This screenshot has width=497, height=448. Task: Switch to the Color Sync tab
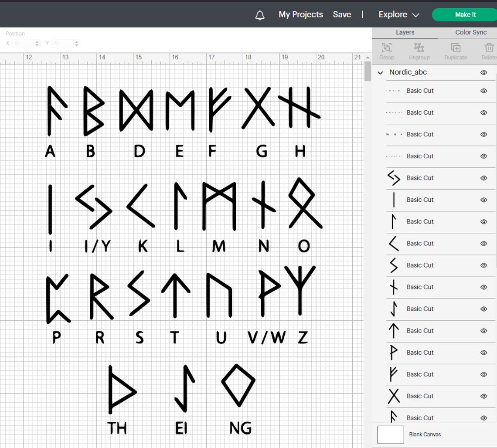click(x=470, y=32)
